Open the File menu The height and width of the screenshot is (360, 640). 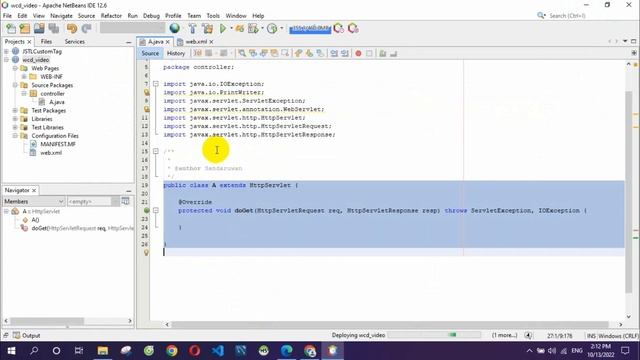7,16
